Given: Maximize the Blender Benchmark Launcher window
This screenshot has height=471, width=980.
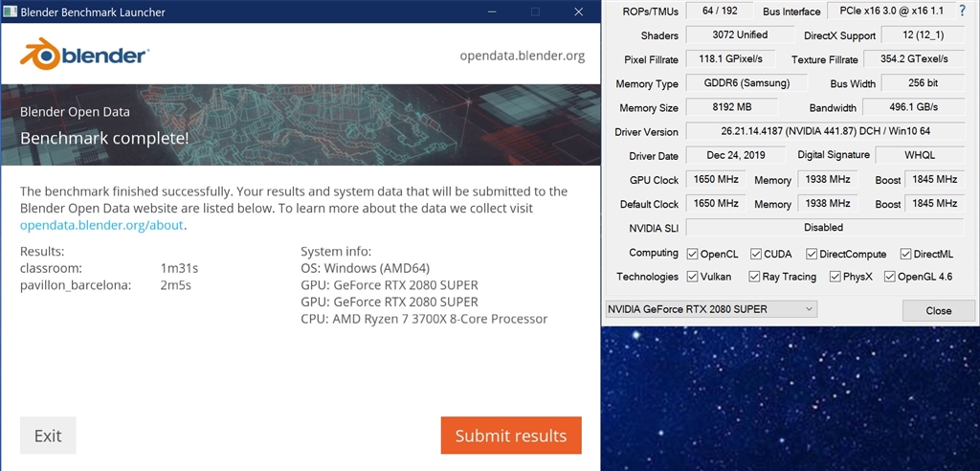Looking at the screenshot, I should coord(535,11).
